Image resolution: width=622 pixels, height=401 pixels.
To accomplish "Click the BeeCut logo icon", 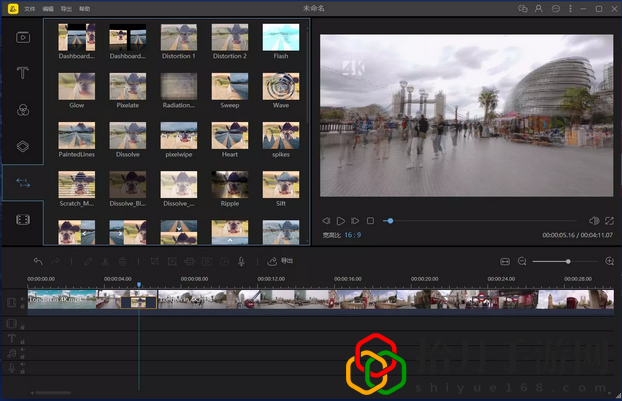I will (13, 9).
